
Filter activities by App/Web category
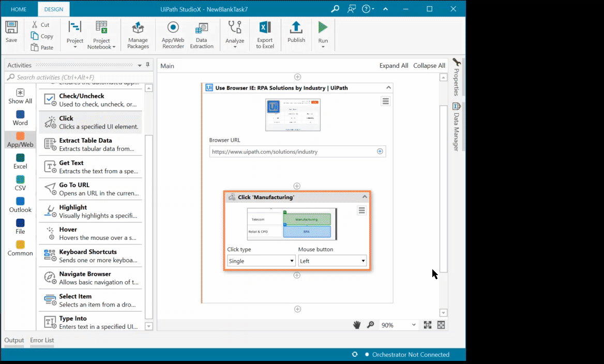tap(20, 139)
